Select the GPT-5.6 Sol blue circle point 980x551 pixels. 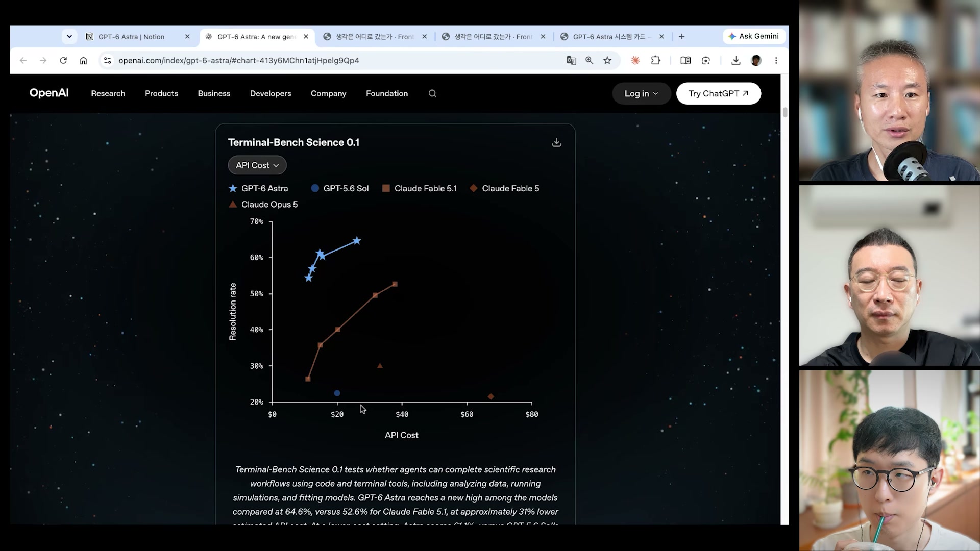[x=337, y=393]
